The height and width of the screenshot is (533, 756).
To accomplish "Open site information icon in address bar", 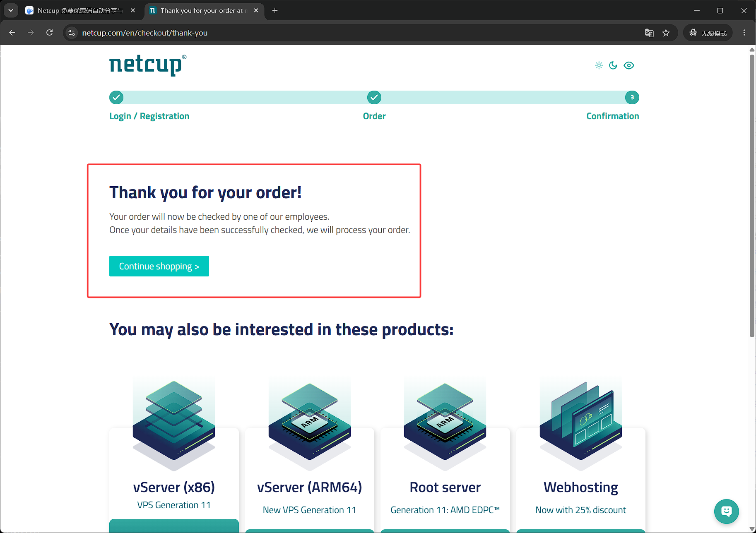I will click(72, 33).
